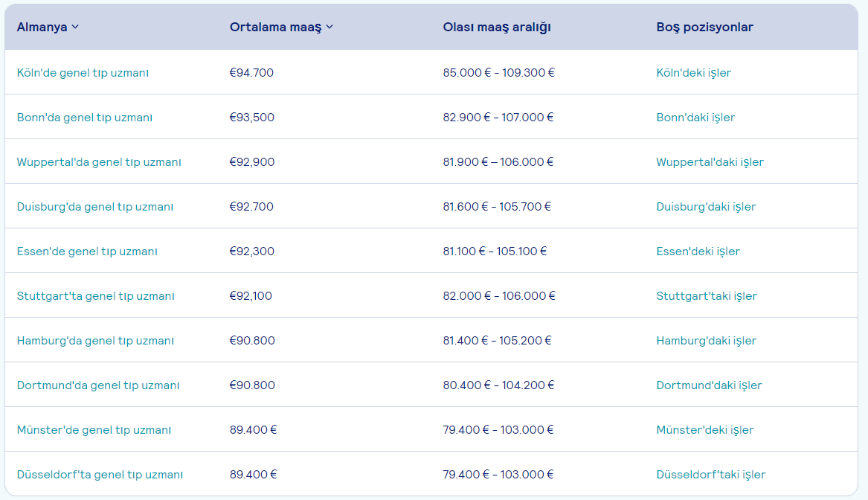Screen dimensions: 868x500
Task: Browse Hamburg'daki işler openings
Action: tap(706, 341)
